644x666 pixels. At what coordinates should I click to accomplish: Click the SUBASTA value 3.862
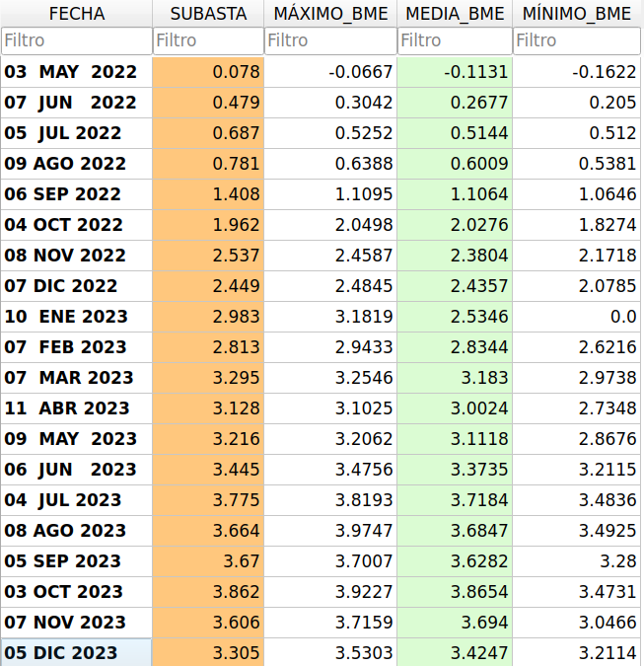(x=208, y=591)
